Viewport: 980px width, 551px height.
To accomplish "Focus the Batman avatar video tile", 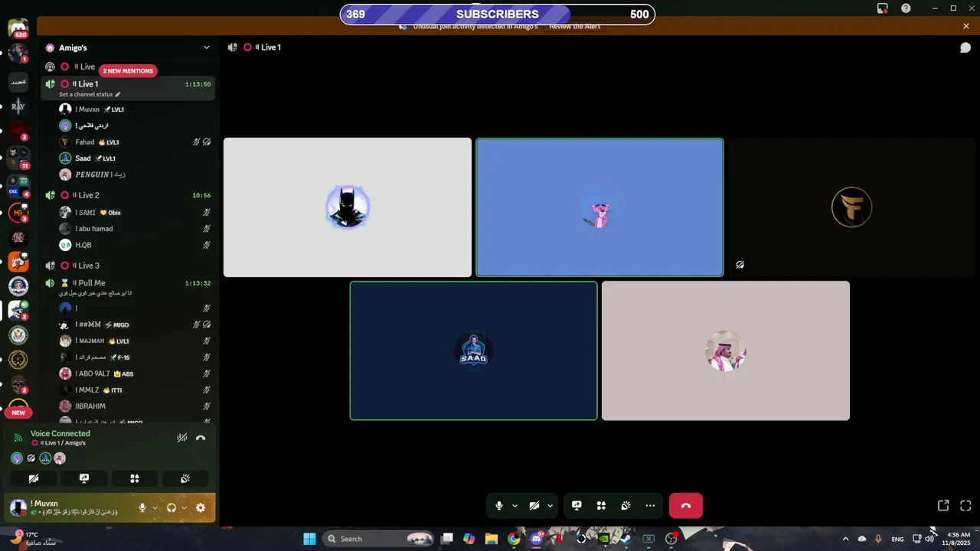I will click(x=348, y=207).
